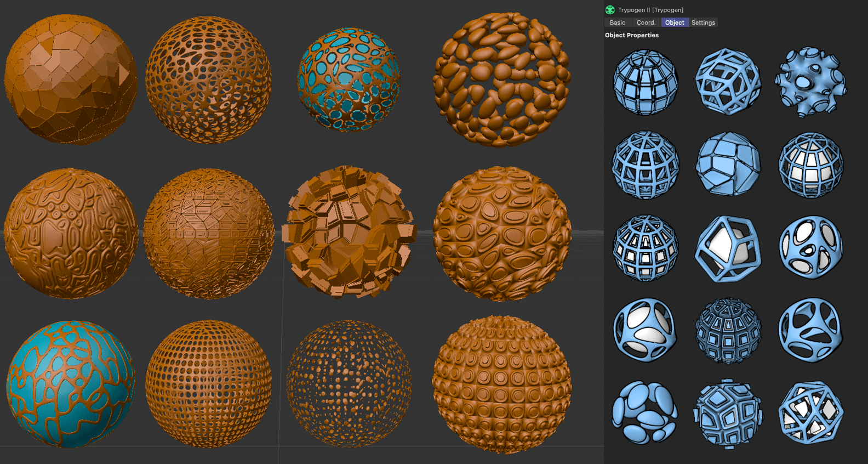Click the green Trypogen object icon
The image size is (868, 464).
[610, 10]
